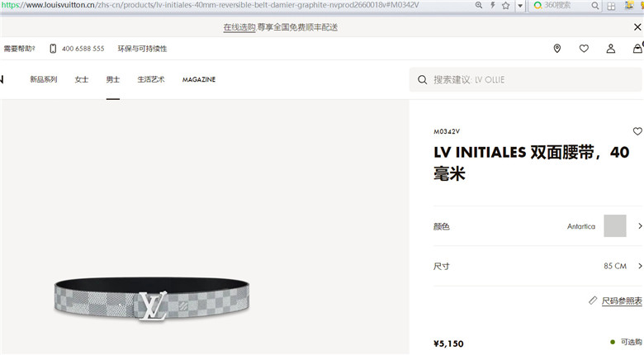Screen dimensions: 644x355
Task: Open the browser address bar dropdown arrow
Action: coord(520,6)
